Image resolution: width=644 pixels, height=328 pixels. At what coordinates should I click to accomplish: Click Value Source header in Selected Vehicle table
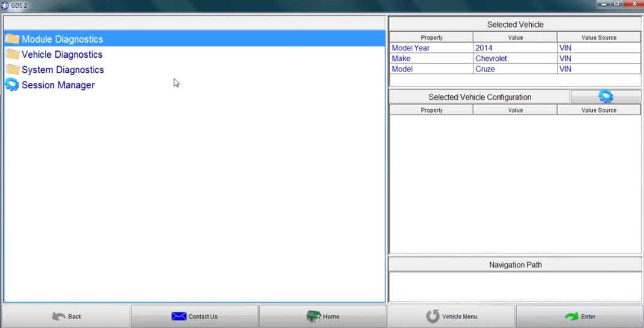(599, 37)
